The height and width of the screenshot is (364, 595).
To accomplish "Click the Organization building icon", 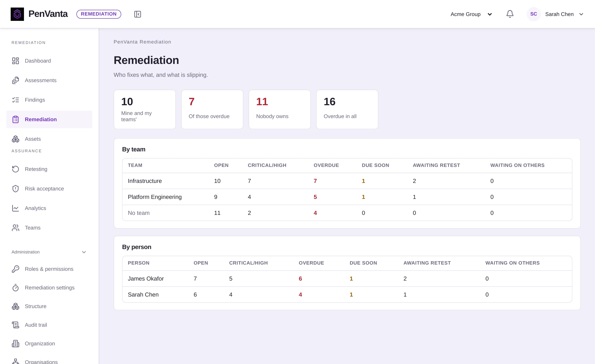I will coord(16,344).
